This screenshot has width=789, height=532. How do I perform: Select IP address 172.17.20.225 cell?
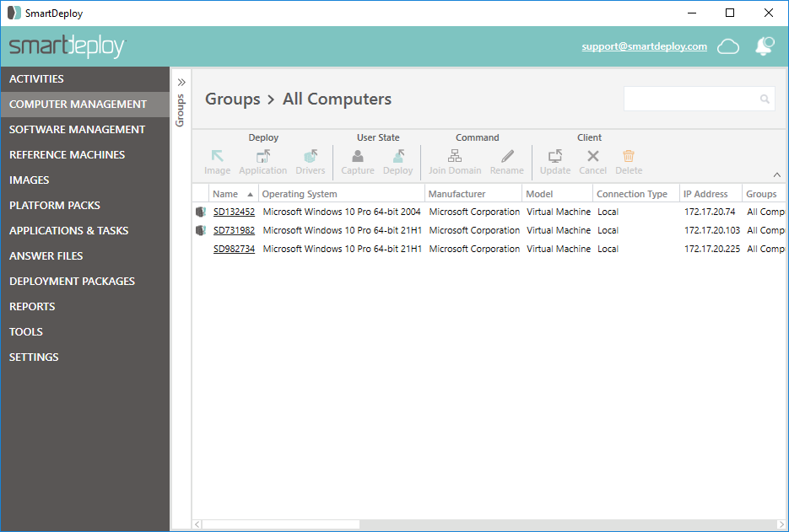pos(712,249)
